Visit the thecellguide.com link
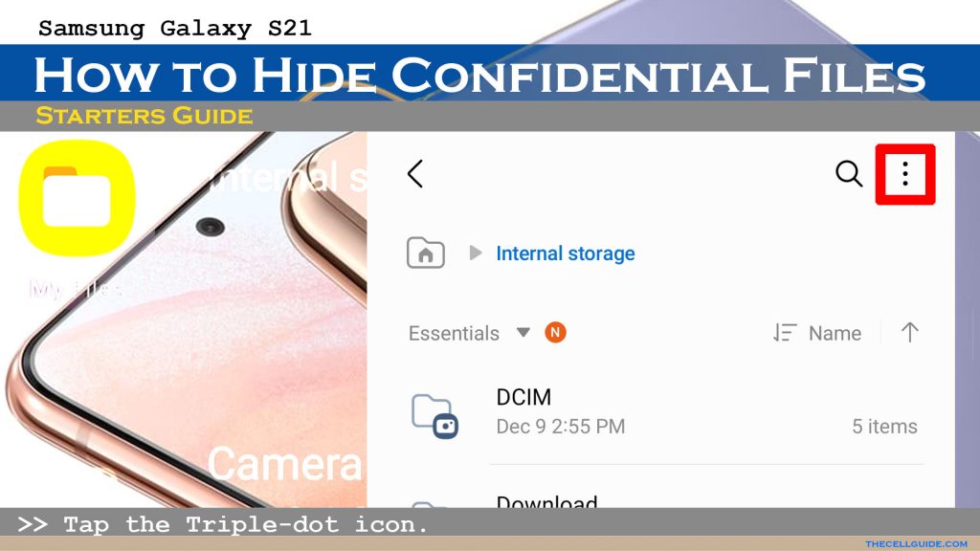Image resolution: width=980 pixels, height=551 pixels. click(916, 544)
